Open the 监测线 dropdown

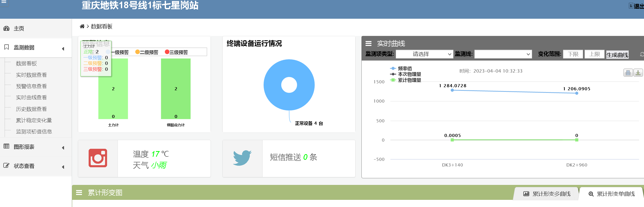(x=503, y=54)
